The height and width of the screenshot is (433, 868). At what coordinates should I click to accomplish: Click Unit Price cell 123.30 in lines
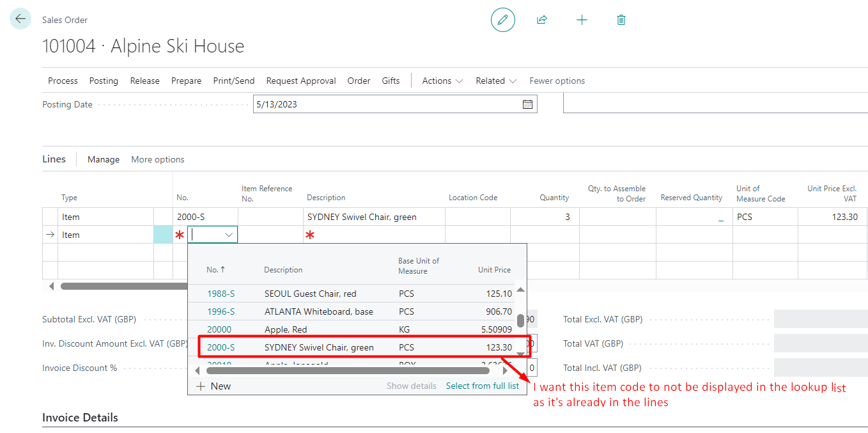coord(832,217)
